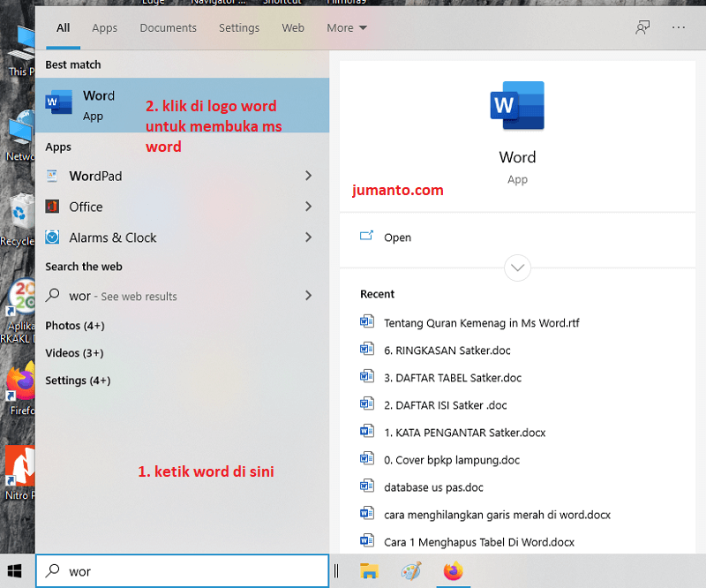706x588 pixels.
Task: Click the WordPad app icon
Action: coord(52,176)
